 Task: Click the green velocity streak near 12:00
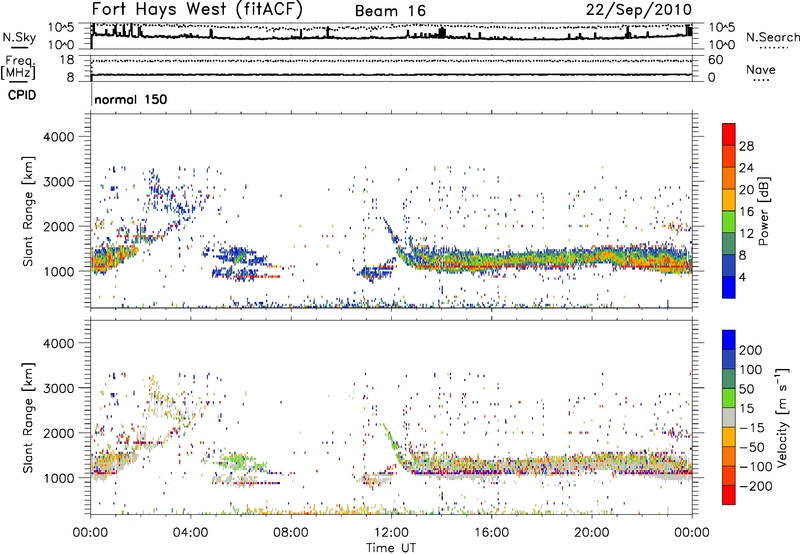click(x=392, y=443)
